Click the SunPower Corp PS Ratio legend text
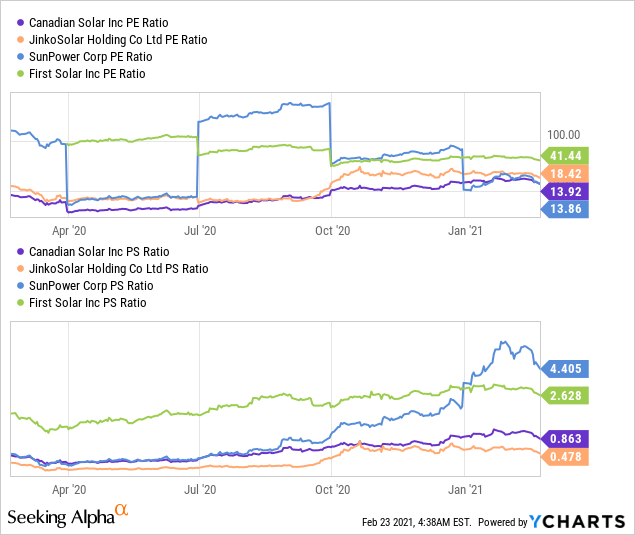The height and width of the screenshot is (535, 635). click(x=91, y=286)
